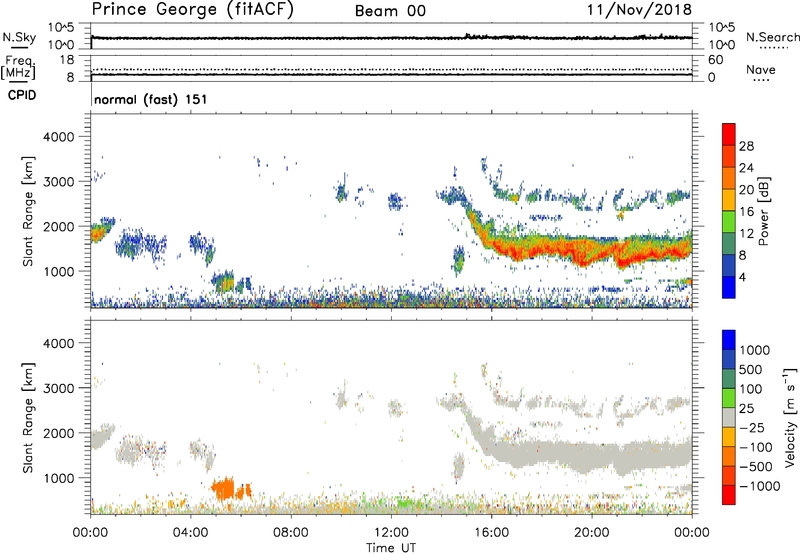Click the orange velocity patch near 05:00 UT

point(225,489)
